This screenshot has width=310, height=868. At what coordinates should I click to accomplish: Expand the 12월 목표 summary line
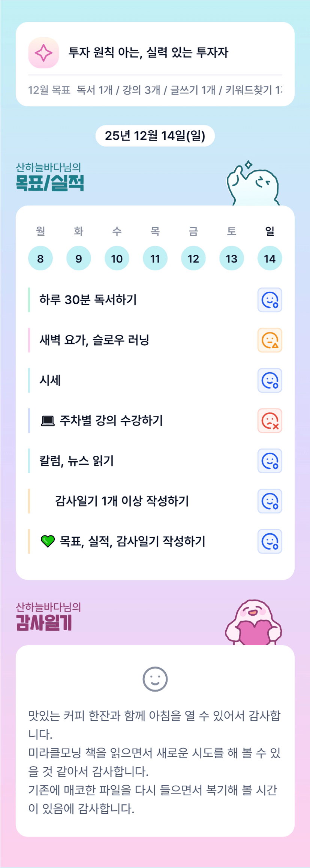pyautogui.click(x=155, y=90)
